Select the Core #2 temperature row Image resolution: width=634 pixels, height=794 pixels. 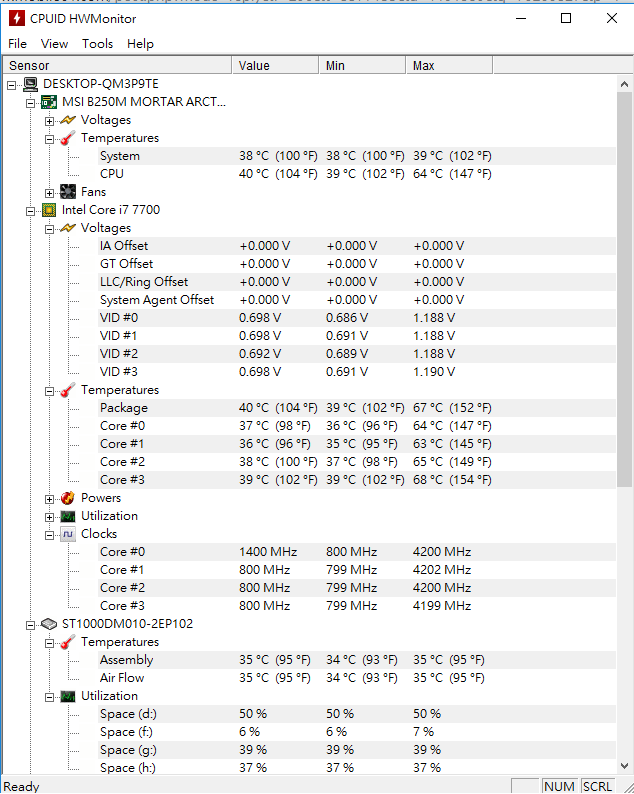pyautogui.click(x=357, y=462)
